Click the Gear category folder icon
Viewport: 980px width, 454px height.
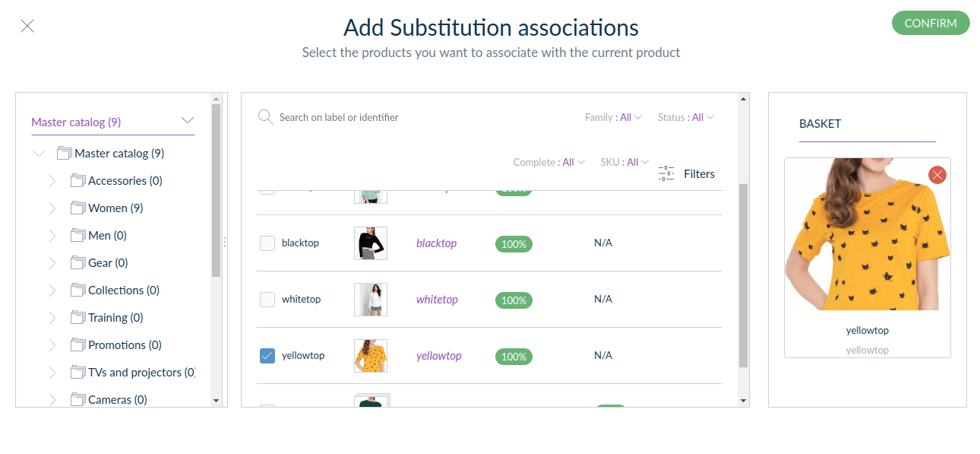coord(77,263)
